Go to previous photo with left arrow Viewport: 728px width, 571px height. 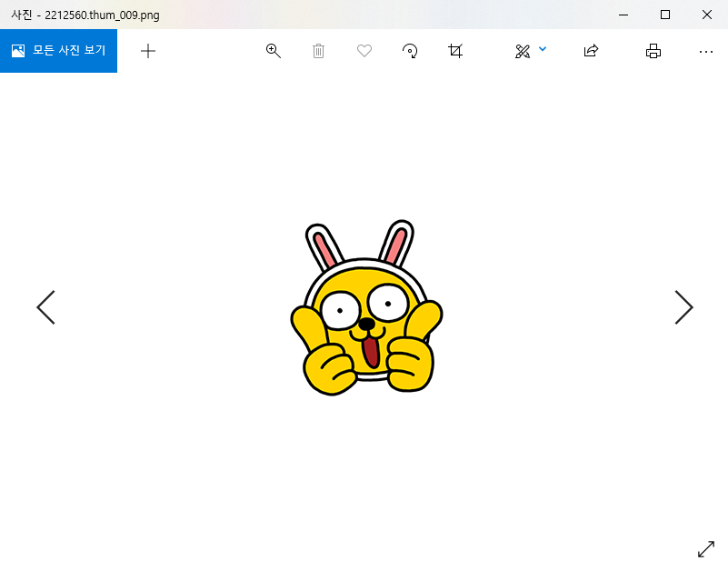[46, 307]
